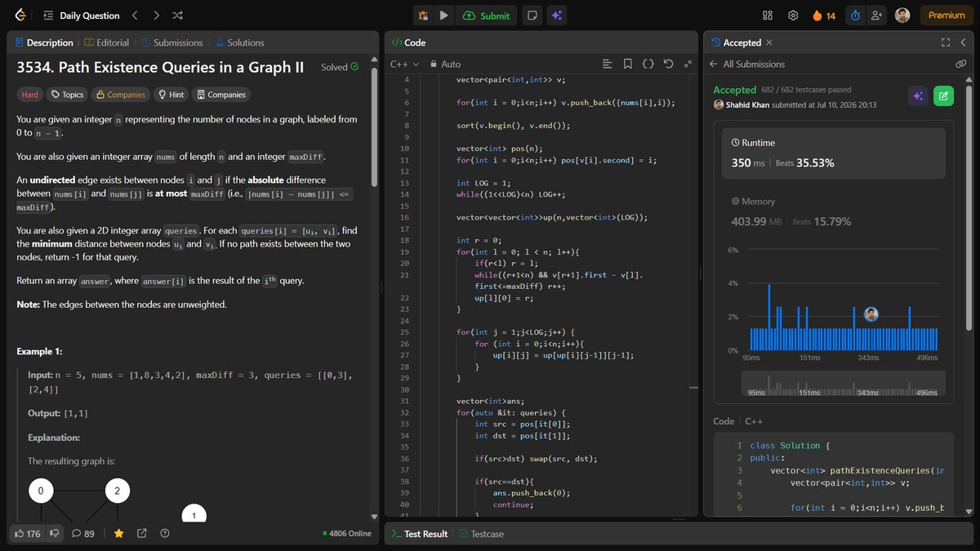Start the timer stopwatch
This screenshot has width=980, height=551.
[855, 16]
